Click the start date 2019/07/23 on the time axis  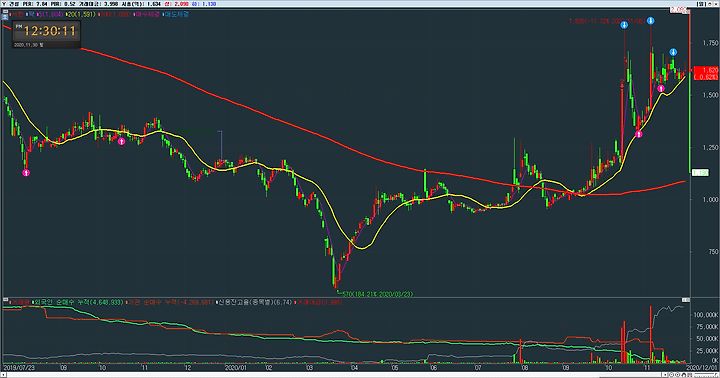tap(18, 368)
